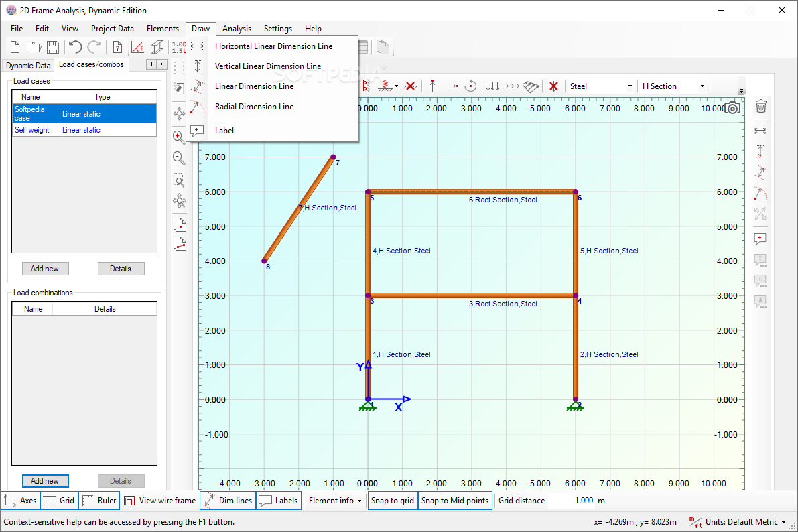Click Add new under Load cases
This screenshot has width=798, height=532.
click(x=46, y=268)
